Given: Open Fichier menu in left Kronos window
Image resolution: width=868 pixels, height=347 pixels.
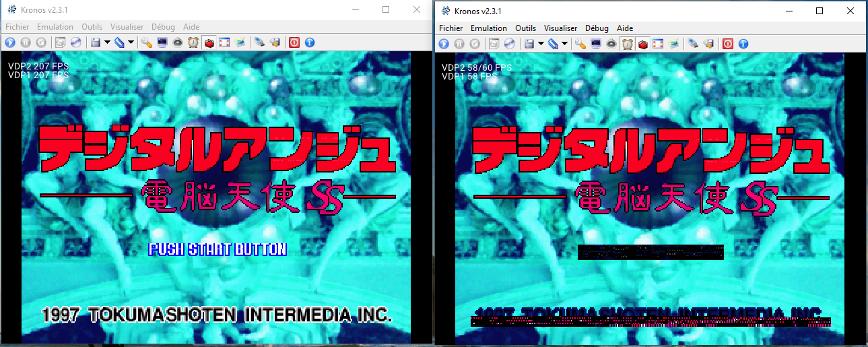Looking at the screenshot, I should (x=17, y=27).
